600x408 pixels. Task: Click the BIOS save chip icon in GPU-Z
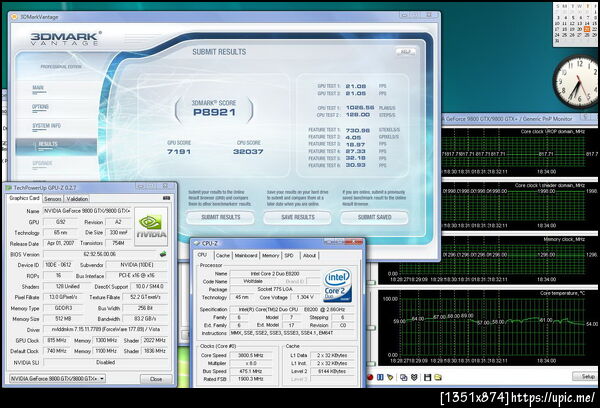coord(163,254)
